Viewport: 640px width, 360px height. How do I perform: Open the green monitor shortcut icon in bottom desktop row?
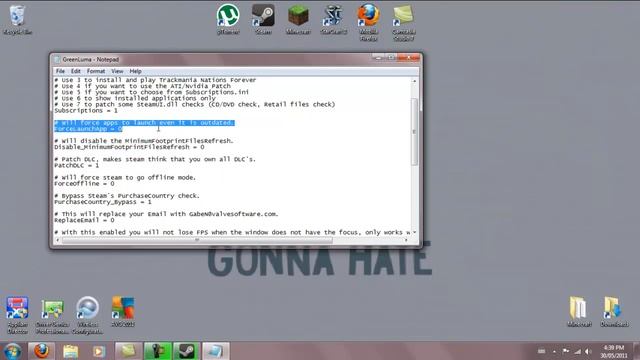point(52,315)
